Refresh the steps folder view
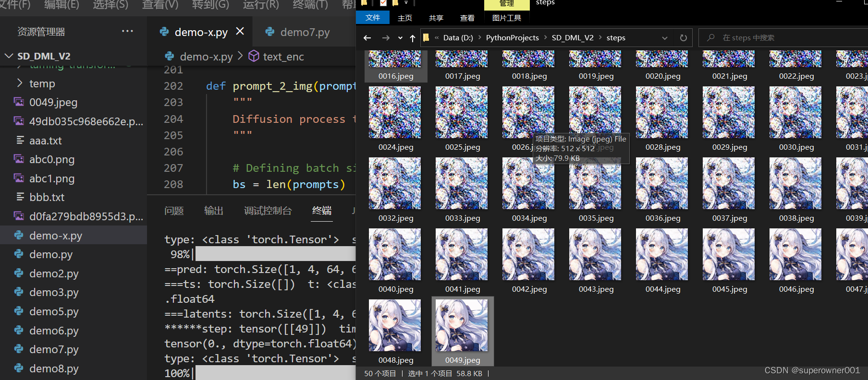The height and width of the screenshot is (380, 868). [684, 38]
